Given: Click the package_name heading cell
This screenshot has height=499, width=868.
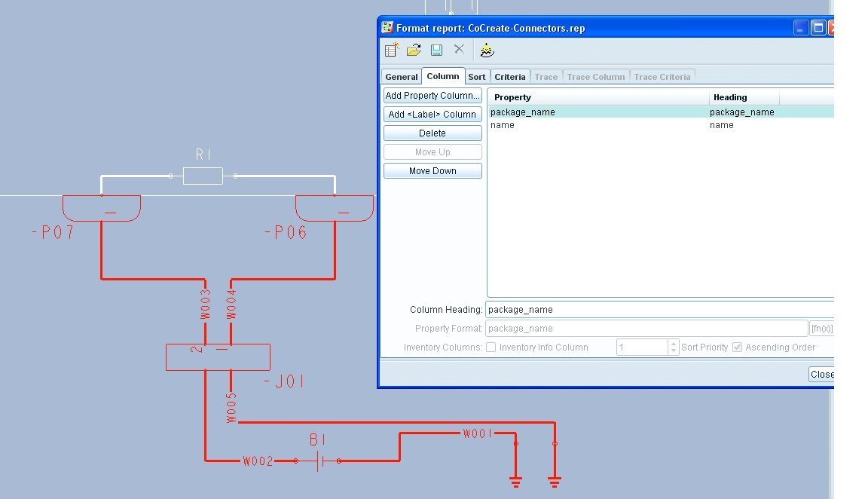Looking at the screenshot, I should [741, 112].
